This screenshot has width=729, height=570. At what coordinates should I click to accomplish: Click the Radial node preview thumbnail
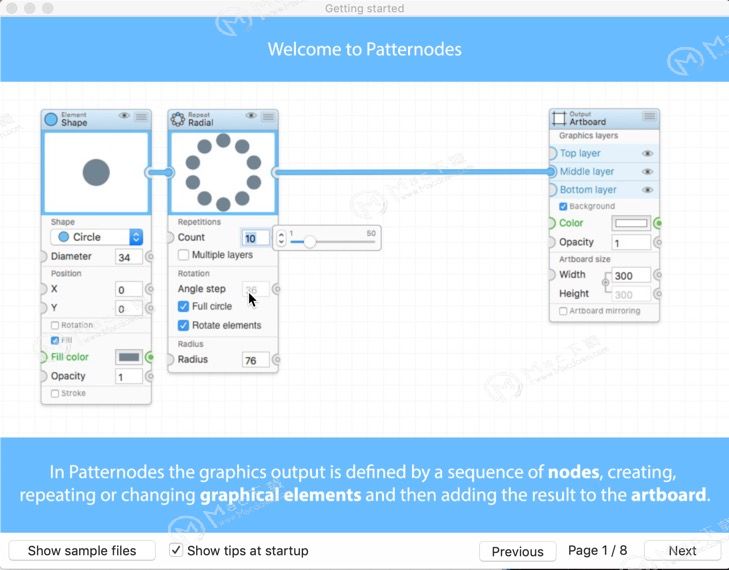[223, 172]
